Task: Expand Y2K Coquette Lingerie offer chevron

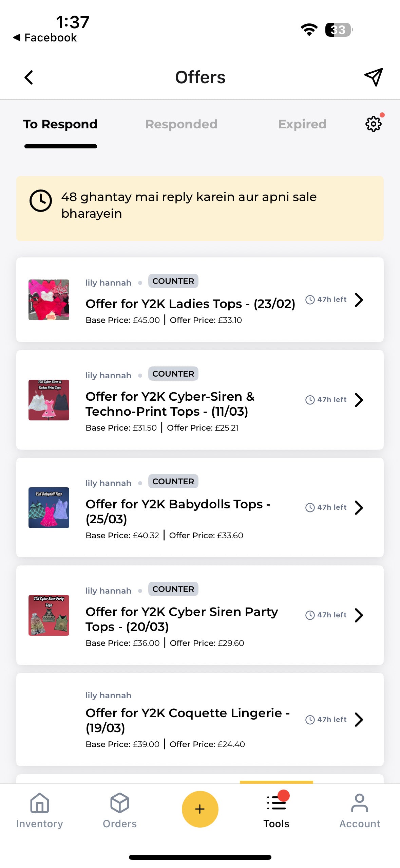Action: [x=359, y=719]
